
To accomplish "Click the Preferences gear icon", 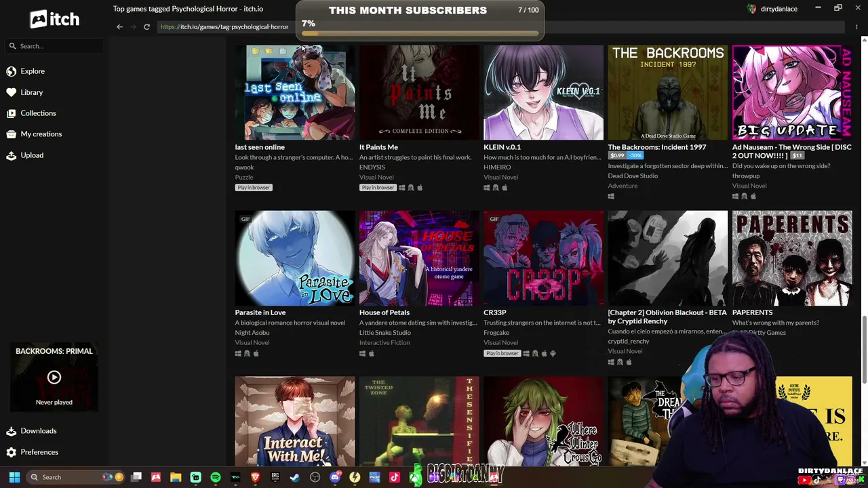I will [x=12, y=452].
